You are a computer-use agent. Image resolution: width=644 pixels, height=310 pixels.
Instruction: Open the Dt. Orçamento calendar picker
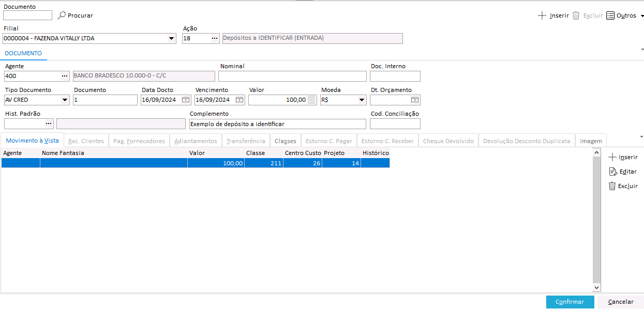click(x=415, y=100)
